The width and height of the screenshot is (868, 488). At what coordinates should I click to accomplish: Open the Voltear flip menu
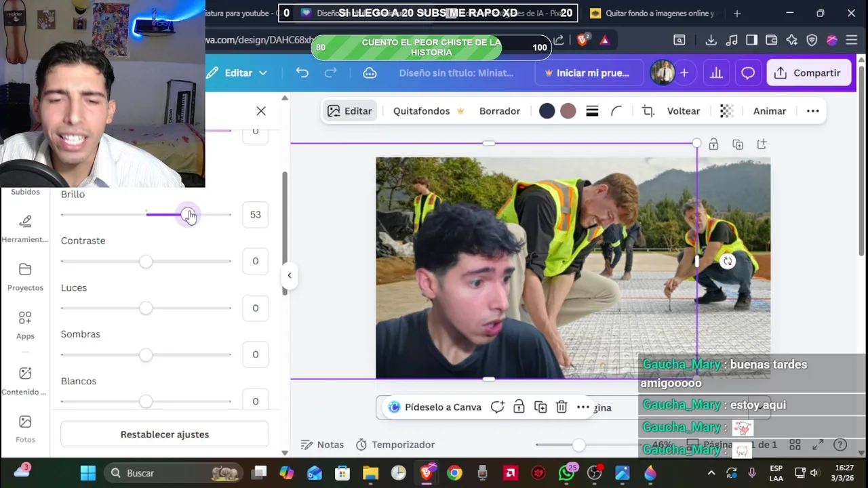coord(684,111)
